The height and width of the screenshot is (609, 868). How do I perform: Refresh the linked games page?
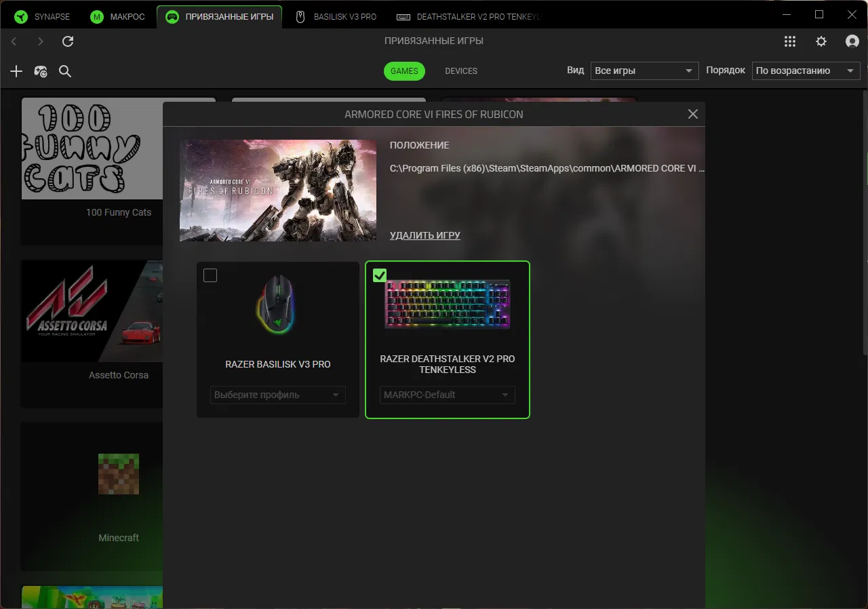(x=68, y=42)
